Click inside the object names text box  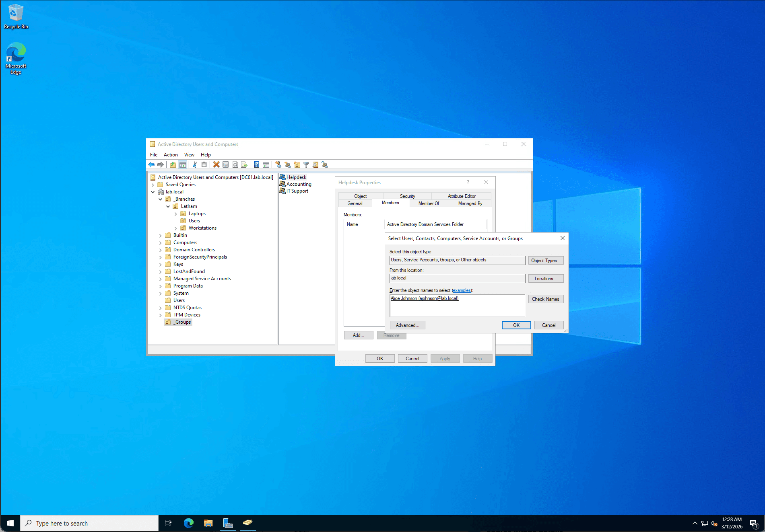(x=457, y=308)
